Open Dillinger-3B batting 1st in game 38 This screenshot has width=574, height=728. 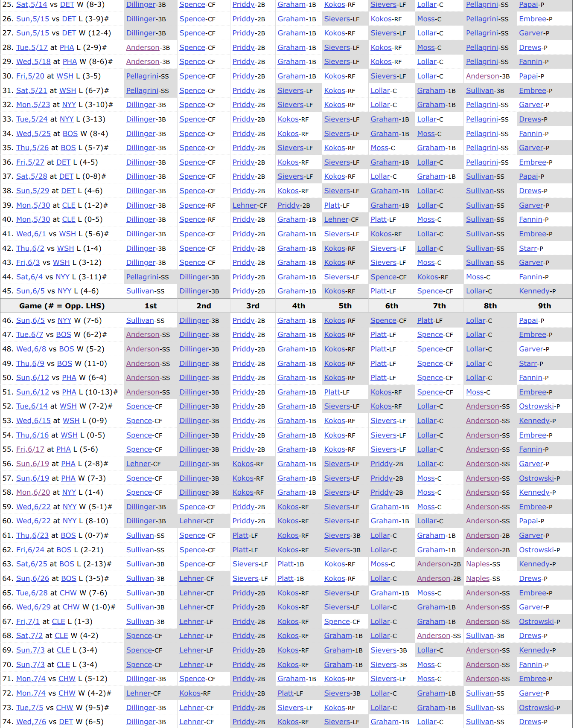pos(141,191)
